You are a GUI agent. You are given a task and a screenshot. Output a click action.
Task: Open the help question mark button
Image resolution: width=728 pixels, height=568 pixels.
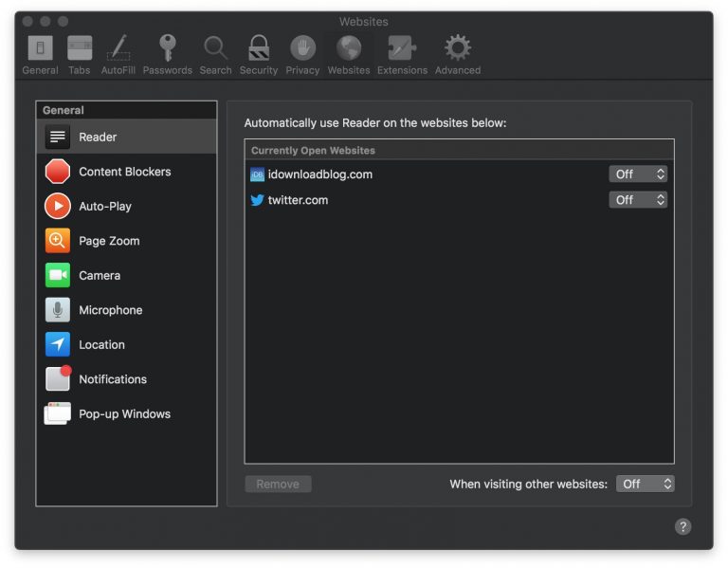pos(682,526)
